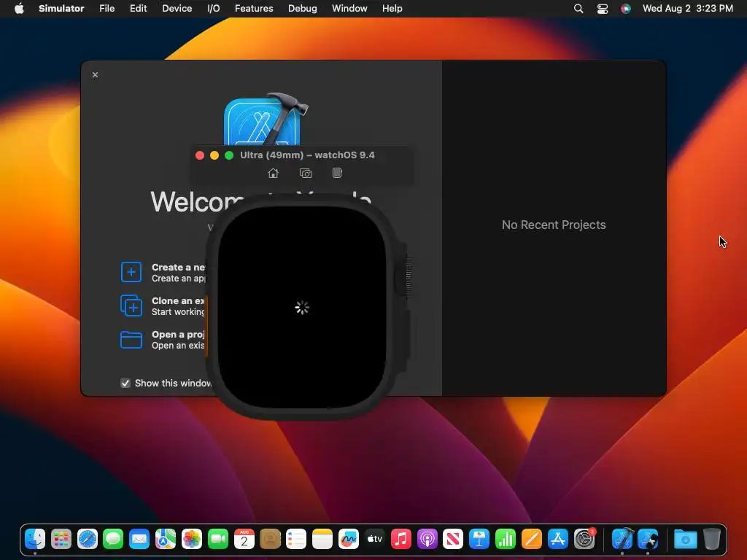
Task: Select the 'Open a proj...' option text
Action: (x=178, y=334)
